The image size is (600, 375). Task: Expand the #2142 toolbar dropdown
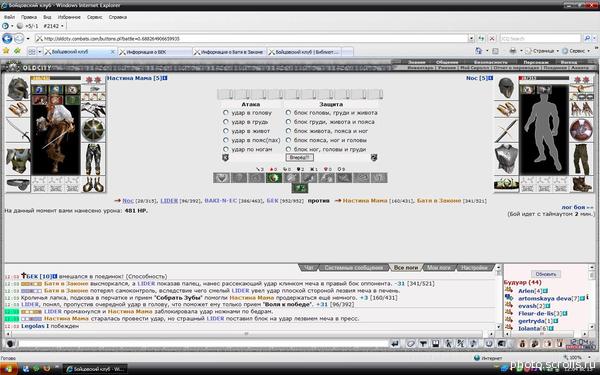click(62, 26)
